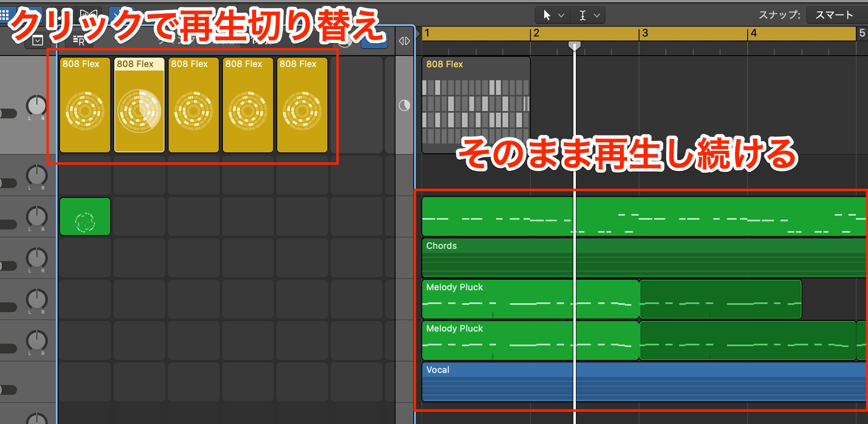Grab the playhead handle in the ruler
This screenshot has width=868, height=424.
[x=574, y=46]
